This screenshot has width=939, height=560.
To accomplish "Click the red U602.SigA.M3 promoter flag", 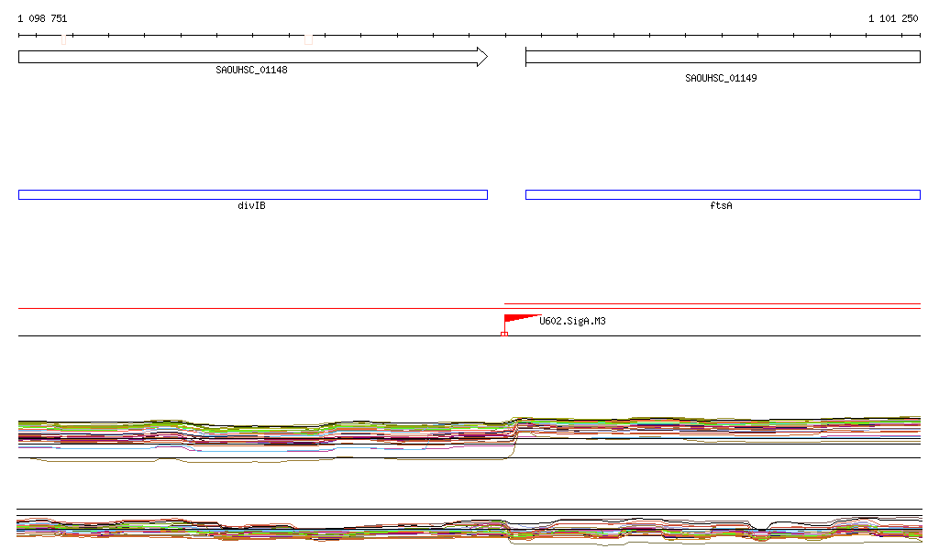I will 521,320.
